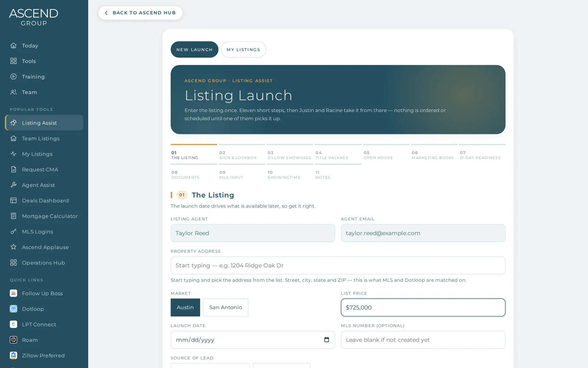The width and height of the screenshot is (588, 368).
Task: Open the Zillow Preferred logo icon
Action: (14, 355)
